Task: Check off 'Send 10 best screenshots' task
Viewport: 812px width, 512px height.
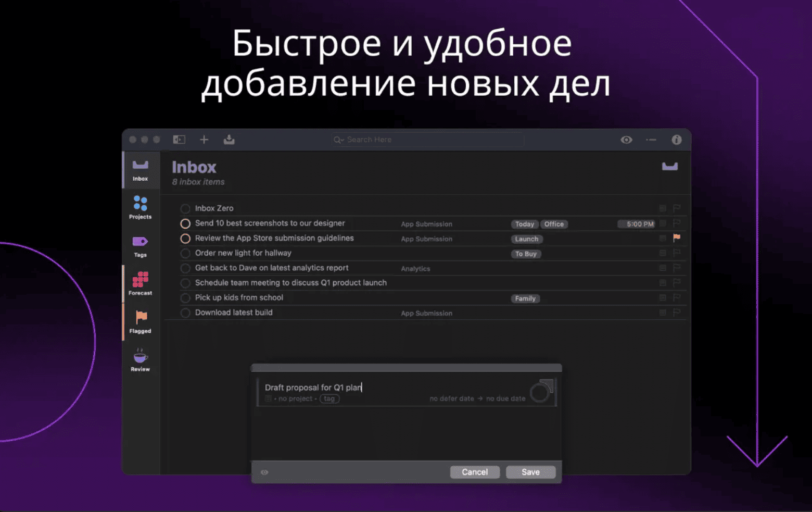Action: coord(185,223)
